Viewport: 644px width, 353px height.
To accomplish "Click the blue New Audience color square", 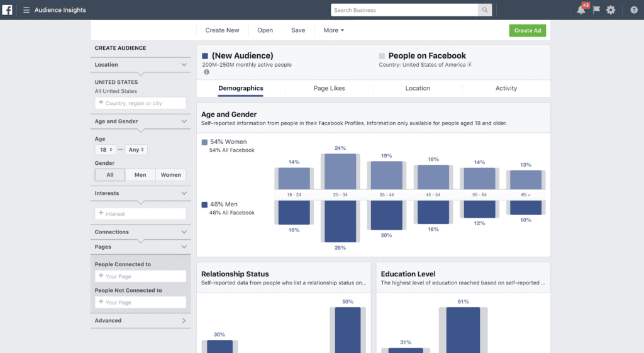I will coord(205,56).
